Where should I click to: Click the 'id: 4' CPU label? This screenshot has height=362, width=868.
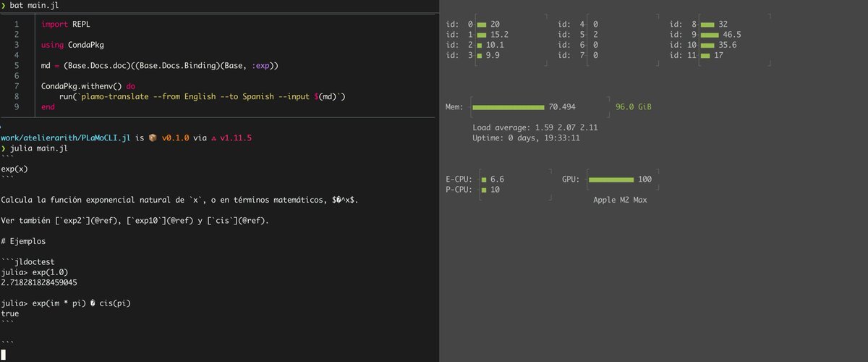(571, 24)
